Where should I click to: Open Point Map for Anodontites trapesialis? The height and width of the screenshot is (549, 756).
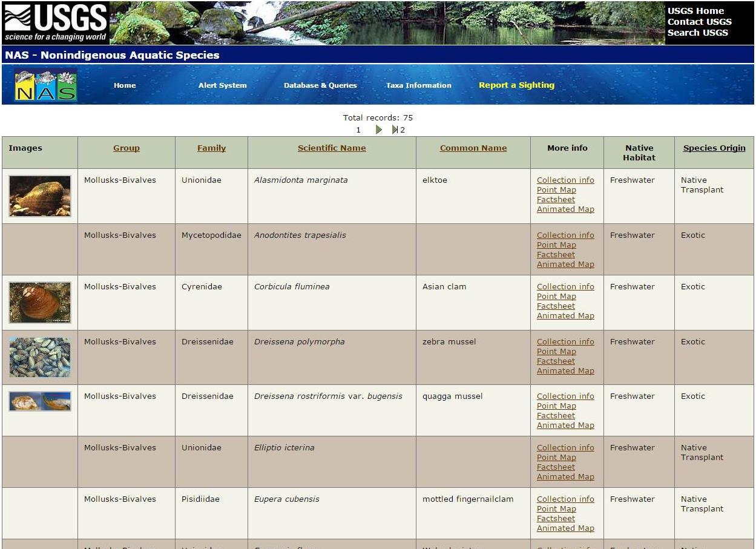[556, 245]
